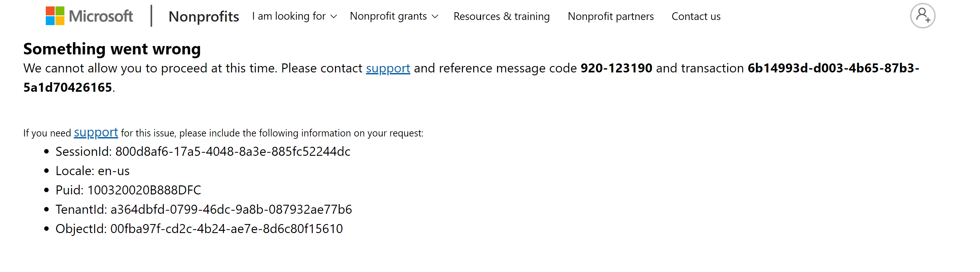Viewport: 980px width, 272px height.
Task: Click the first 'support' hyperlink
Action: 388,68
